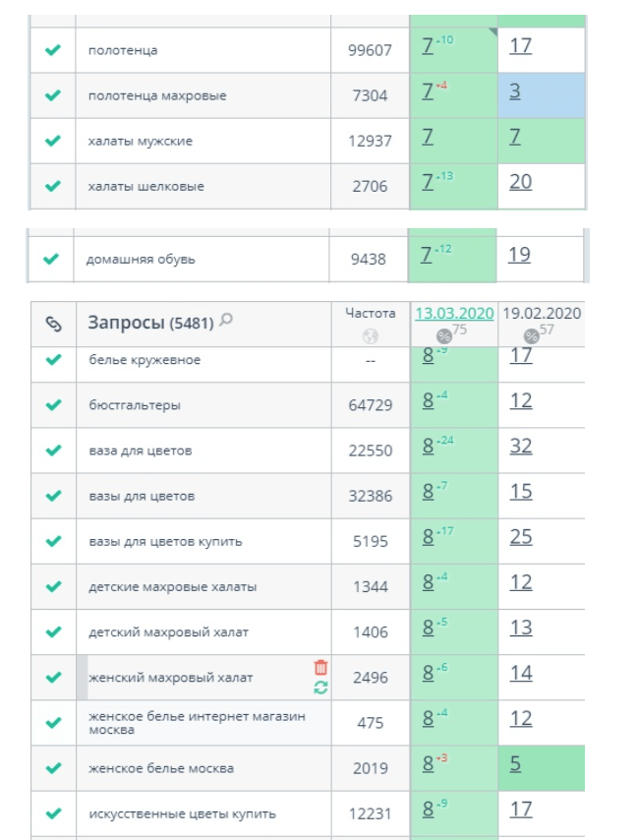Click the drag handle beside женский махровый халат
This screenshot has width=636, height=840.
82,677
